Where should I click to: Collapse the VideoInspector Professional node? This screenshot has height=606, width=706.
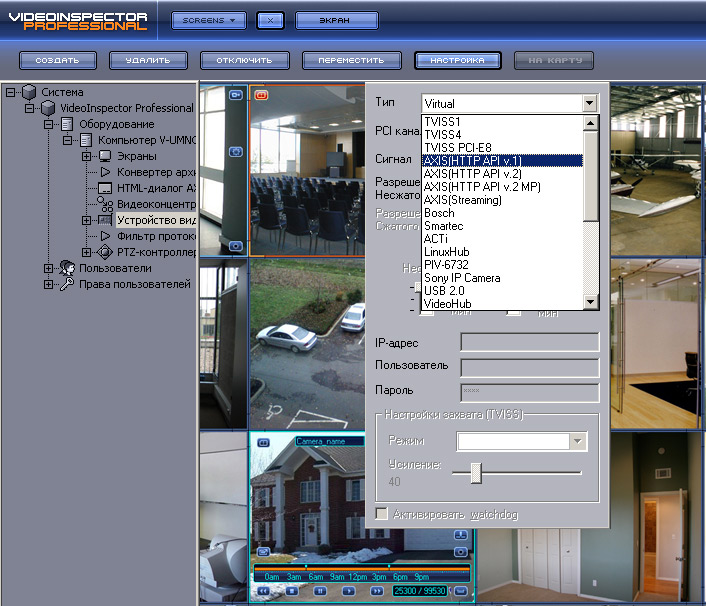[x=29, y=109]
